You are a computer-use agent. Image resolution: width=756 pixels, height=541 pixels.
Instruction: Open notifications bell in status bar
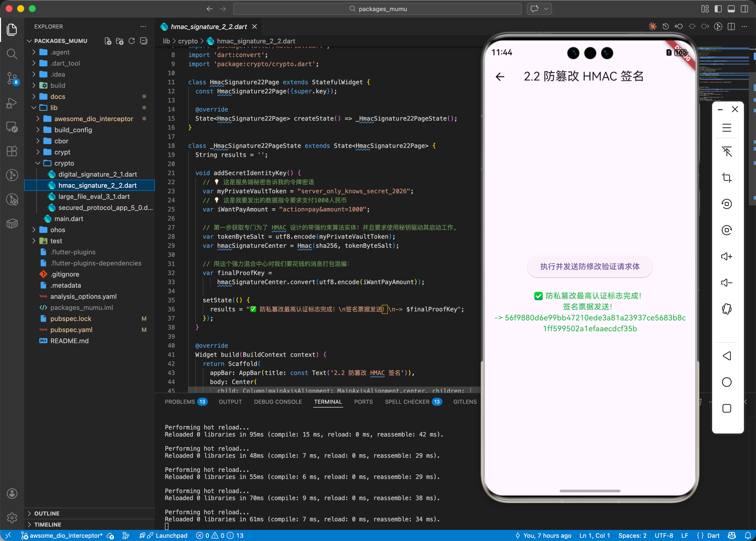(x=748, y=535)
